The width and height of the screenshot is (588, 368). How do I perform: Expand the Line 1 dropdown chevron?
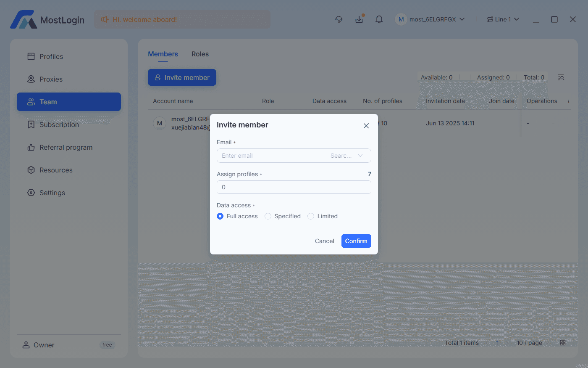(517, 19)
